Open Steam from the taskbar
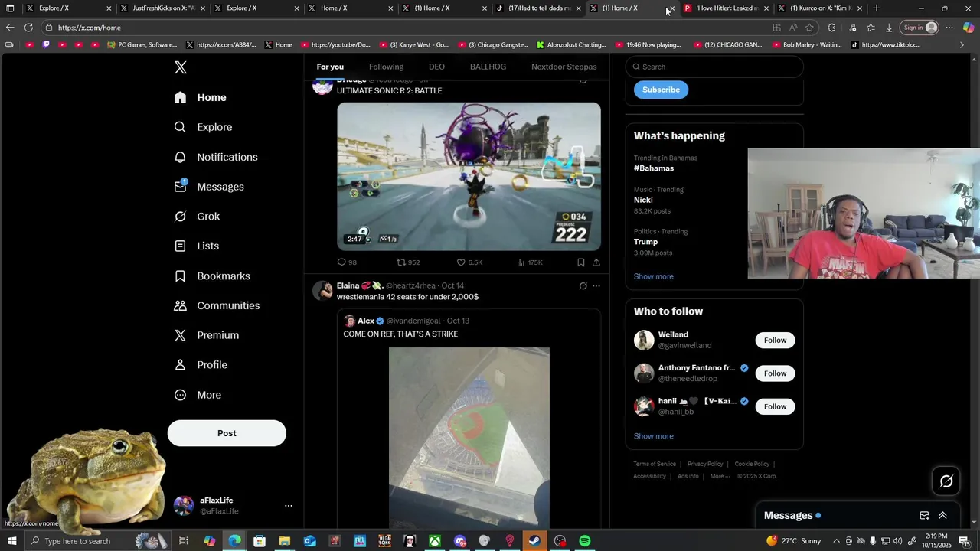The image size is (980, 551). click(x=534, y=541)
